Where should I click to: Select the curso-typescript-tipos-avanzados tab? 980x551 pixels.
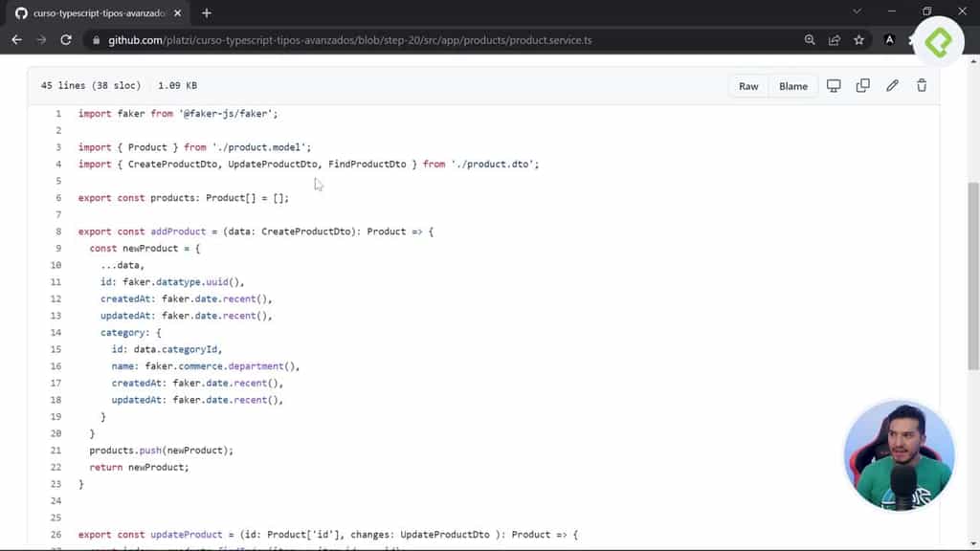96,13
